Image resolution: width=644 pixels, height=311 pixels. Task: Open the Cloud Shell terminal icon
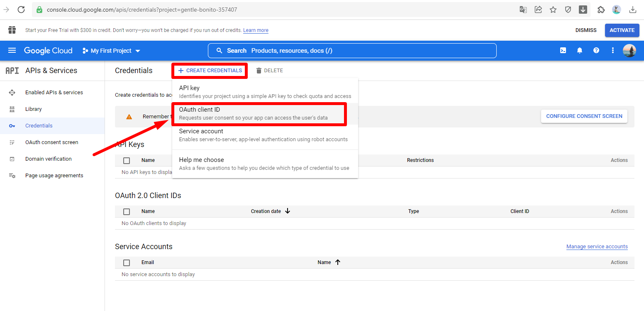(563, 51)
